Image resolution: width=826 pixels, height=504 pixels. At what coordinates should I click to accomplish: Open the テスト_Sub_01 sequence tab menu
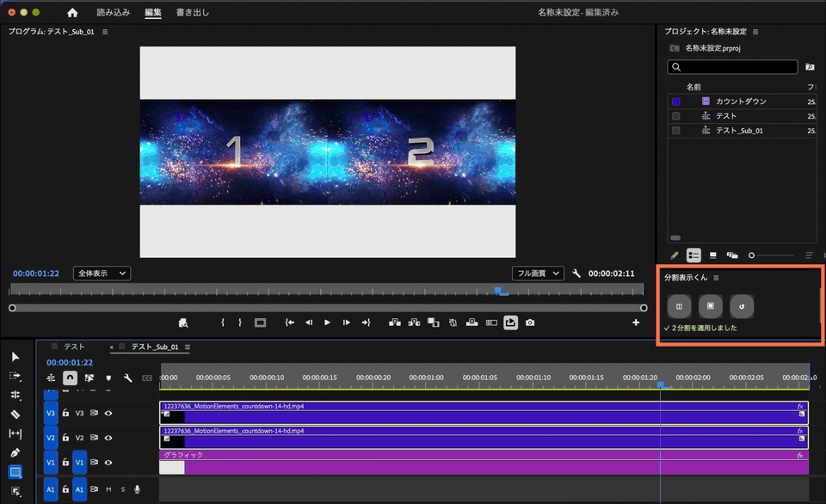point(188,347)
